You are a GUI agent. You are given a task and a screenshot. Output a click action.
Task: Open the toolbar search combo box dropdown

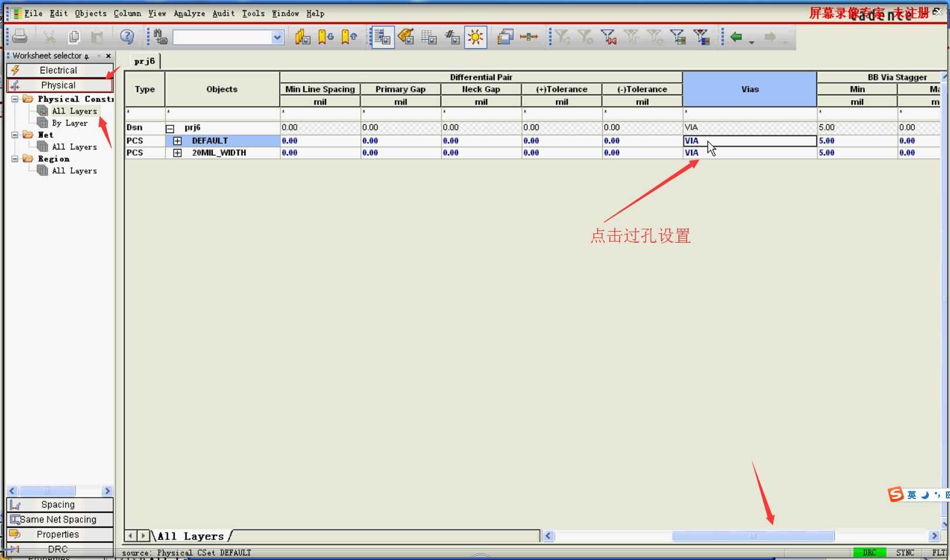tap(277, 38)
